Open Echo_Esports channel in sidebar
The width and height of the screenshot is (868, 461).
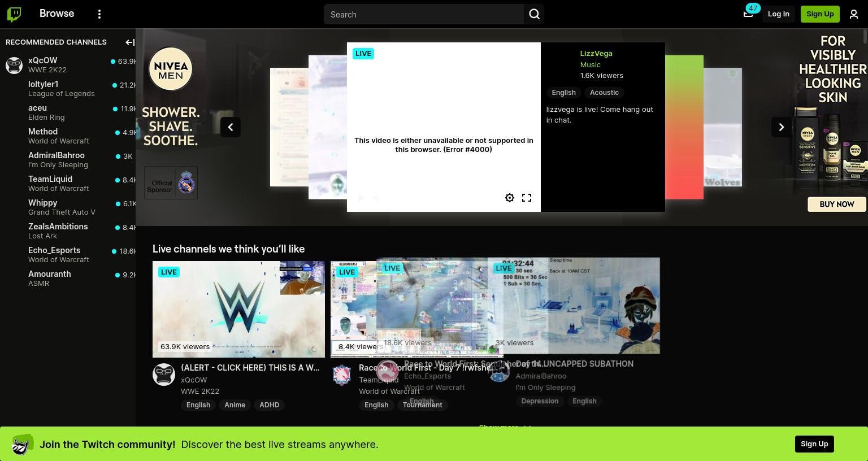click(68, 255)
